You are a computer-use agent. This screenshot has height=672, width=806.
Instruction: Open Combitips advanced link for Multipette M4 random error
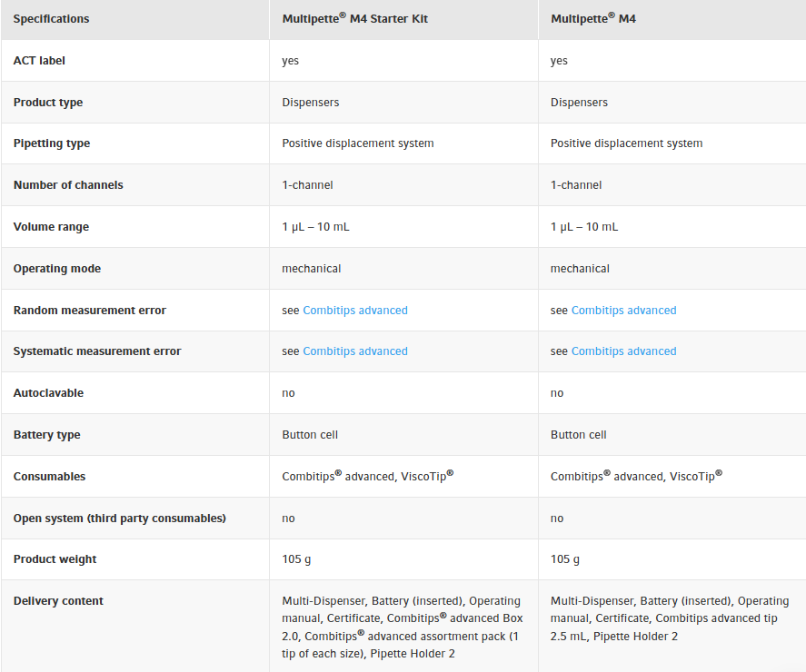click(x=623, y=311)
